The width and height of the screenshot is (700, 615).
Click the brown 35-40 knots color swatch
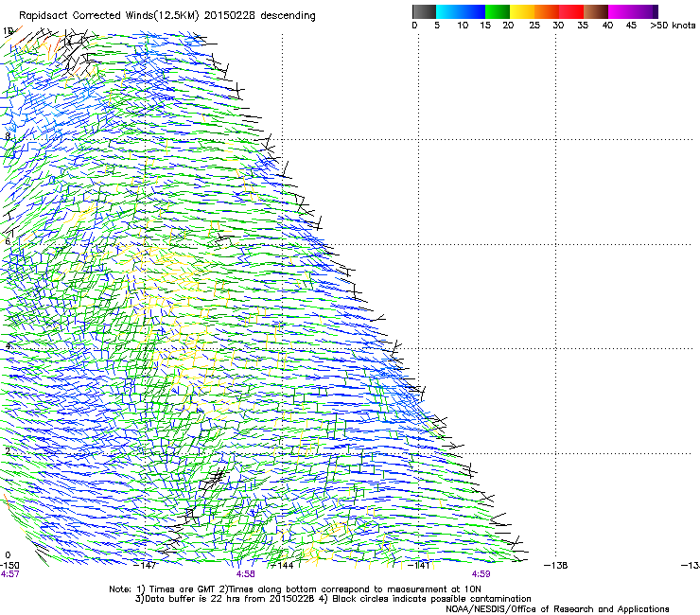point(596,11)
